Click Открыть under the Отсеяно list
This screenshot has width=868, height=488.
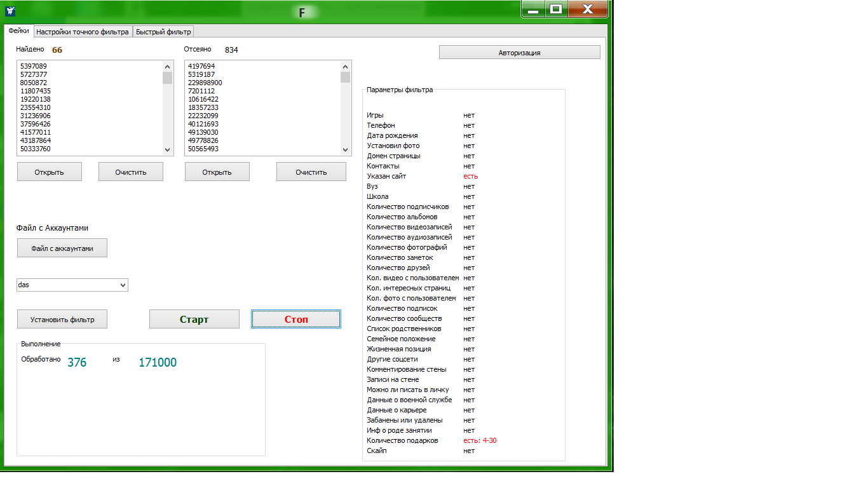point(217,172)
